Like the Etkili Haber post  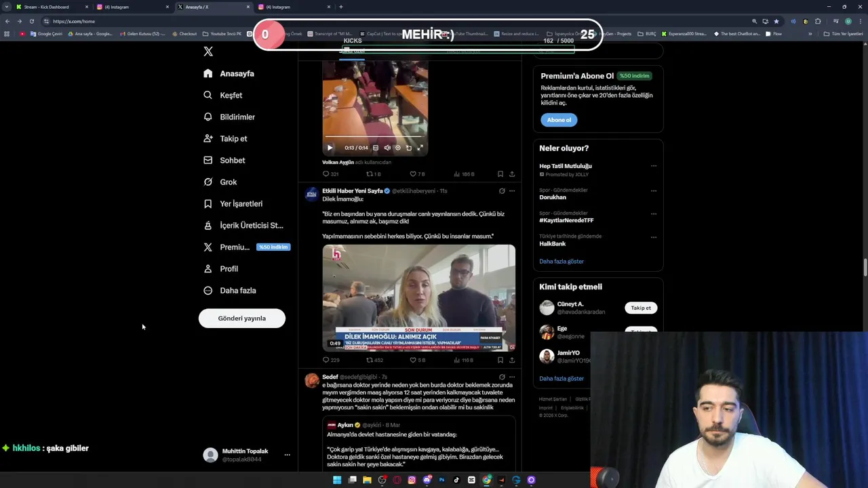pyautogui.click(x=417, y=360)
